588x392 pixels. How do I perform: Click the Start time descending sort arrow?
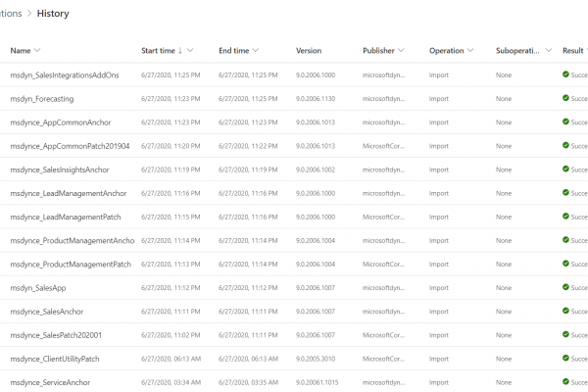click(180, 50)
